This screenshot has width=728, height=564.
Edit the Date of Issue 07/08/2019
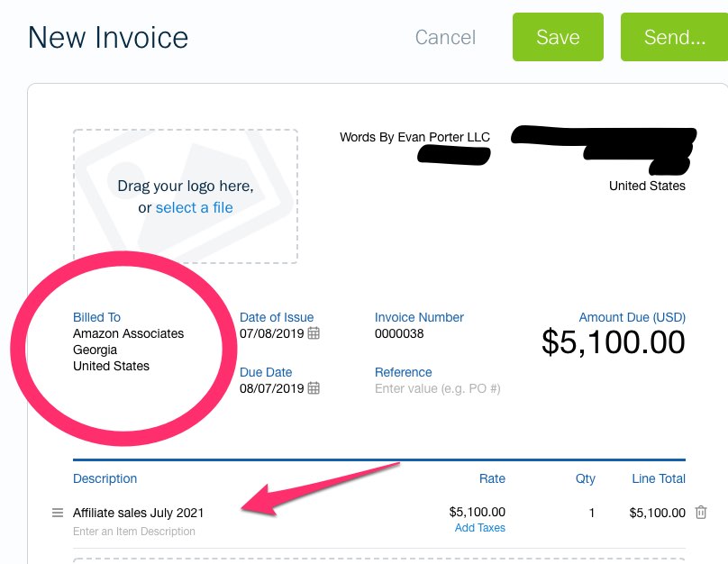pos(271,333)
